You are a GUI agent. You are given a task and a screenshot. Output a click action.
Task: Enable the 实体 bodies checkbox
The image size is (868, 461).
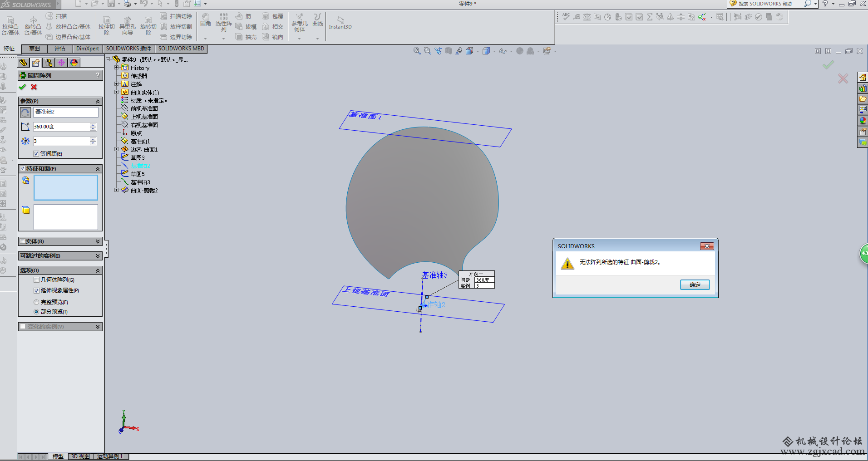[x=23, y=241]
